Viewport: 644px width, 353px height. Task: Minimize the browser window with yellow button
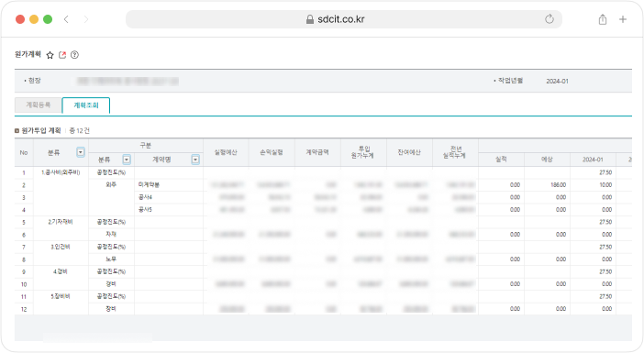34,19
